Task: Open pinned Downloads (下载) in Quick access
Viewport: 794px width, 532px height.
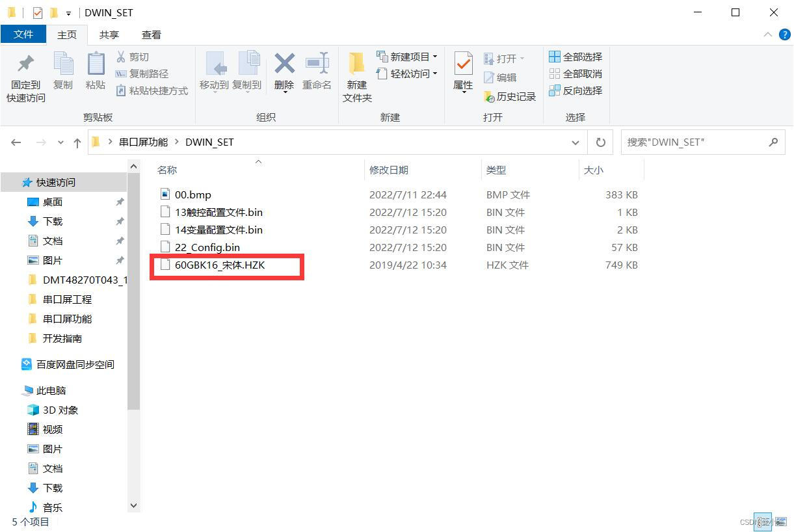Action: [53, 221]
